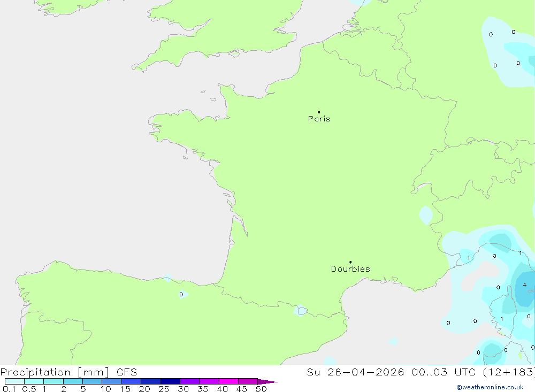Click the 45 mm magenta legend swatch
Image resolution: width=535 pixels, height=392 pixels.
pyautogui.click(x=248, y=381)
